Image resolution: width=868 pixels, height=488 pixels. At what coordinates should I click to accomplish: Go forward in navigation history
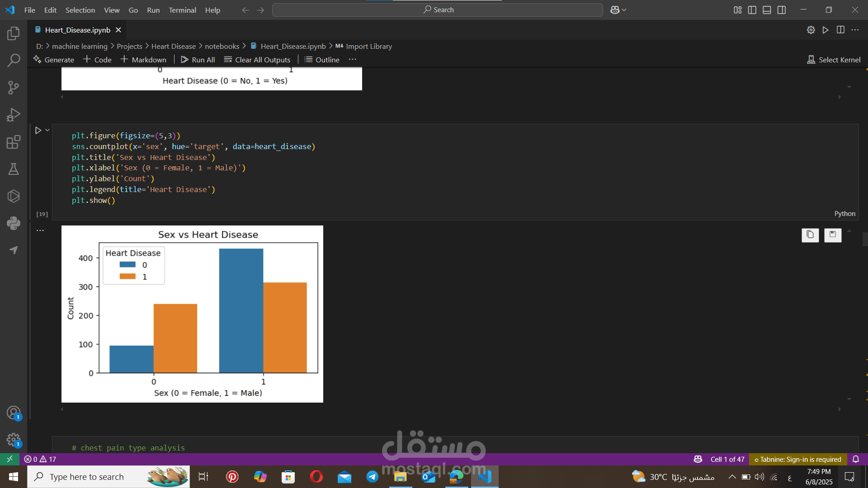click(260, 10)
